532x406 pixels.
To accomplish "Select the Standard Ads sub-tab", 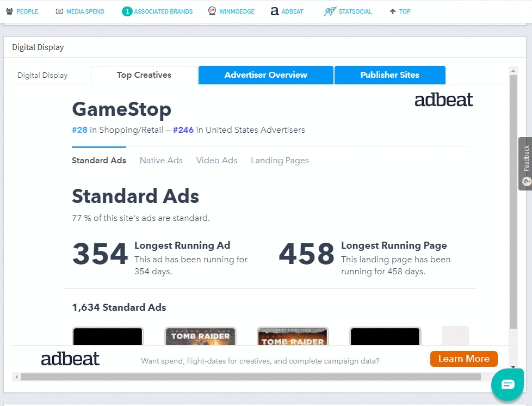I will tap(99, 160).
